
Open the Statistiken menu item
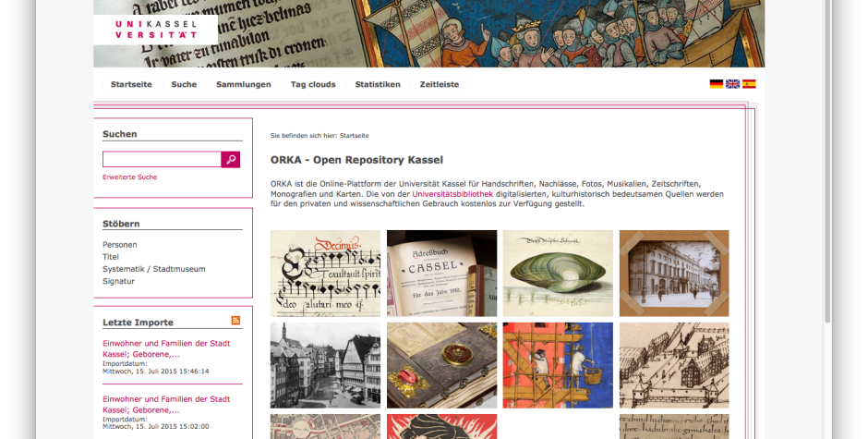coord(378,84)
